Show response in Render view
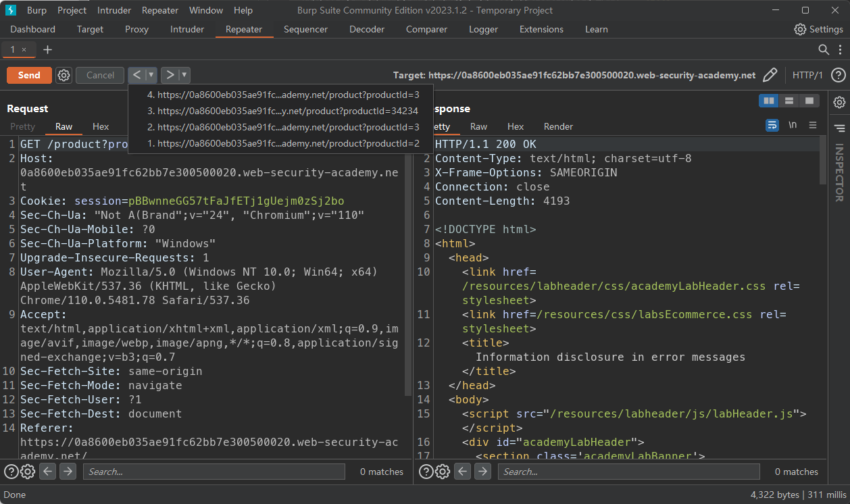Image resolution: width=850 pixels, height=504 pixels. coord(558,126)
